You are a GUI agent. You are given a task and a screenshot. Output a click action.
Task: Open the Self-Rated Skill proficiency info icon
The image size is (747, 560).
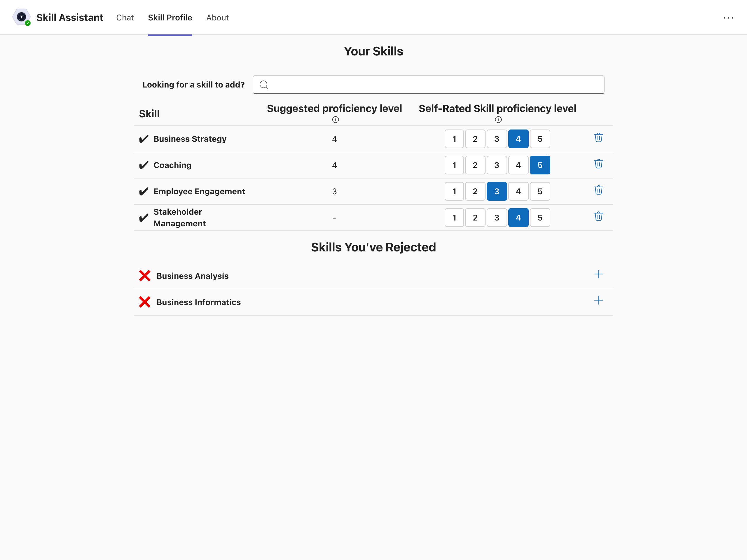pos(498,120)
